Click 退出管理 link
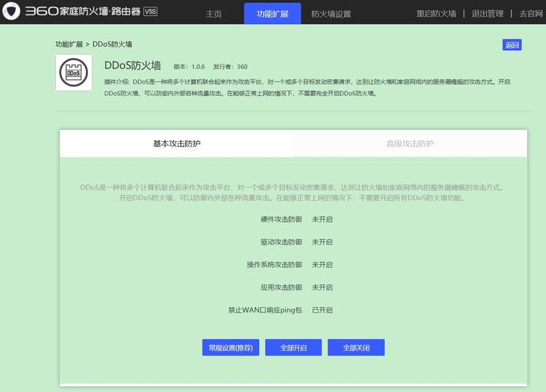This screenshot has height=392, width=546. tap(488, 14)
